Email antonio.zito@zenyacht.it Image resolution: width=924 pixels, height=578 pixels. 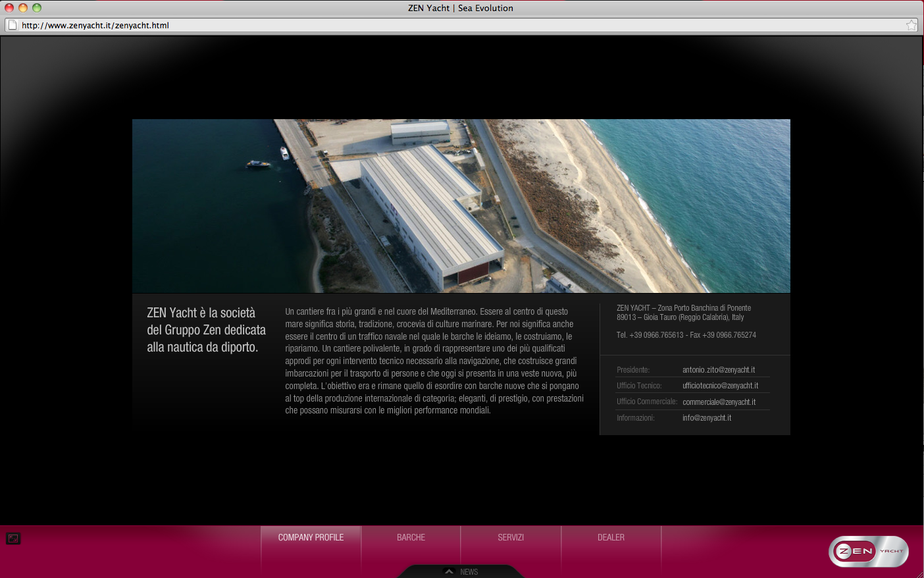click(x=719, y=370)
